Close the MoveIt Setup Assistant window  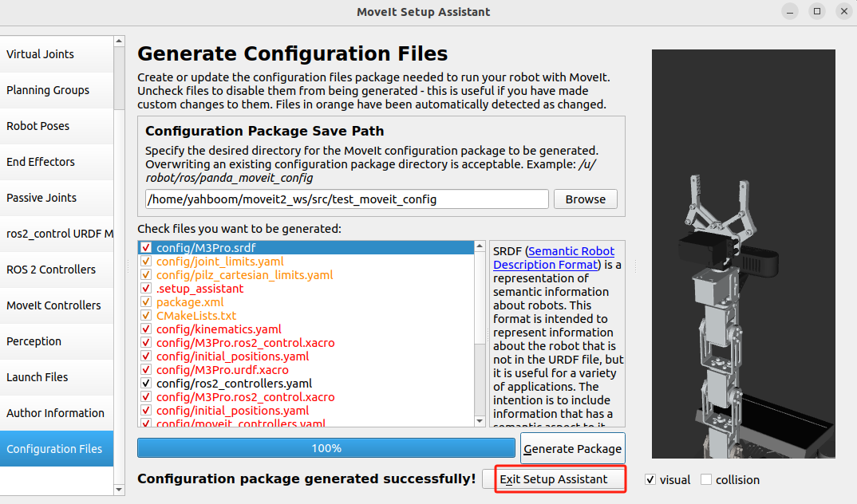[844, 11]
